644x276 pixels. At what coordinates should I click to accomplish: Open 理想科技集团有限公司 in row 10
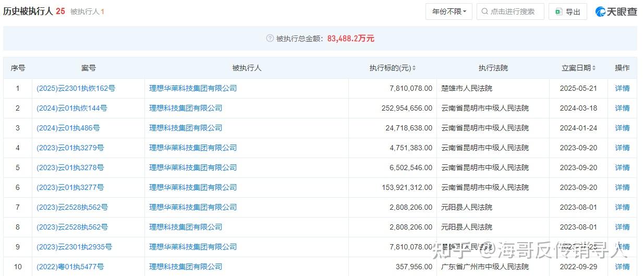tap(186, 267)
